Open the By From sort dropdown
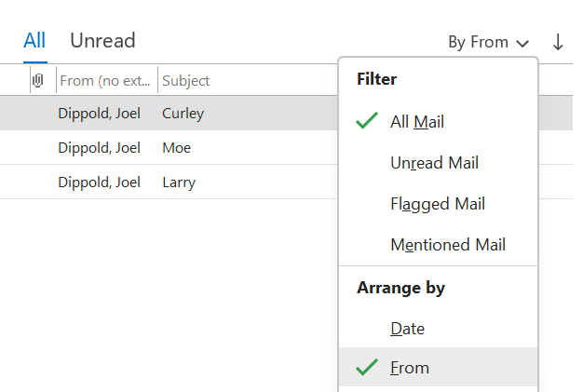The height and width of the screenshot is (392, 583). [x=487, y=42]
